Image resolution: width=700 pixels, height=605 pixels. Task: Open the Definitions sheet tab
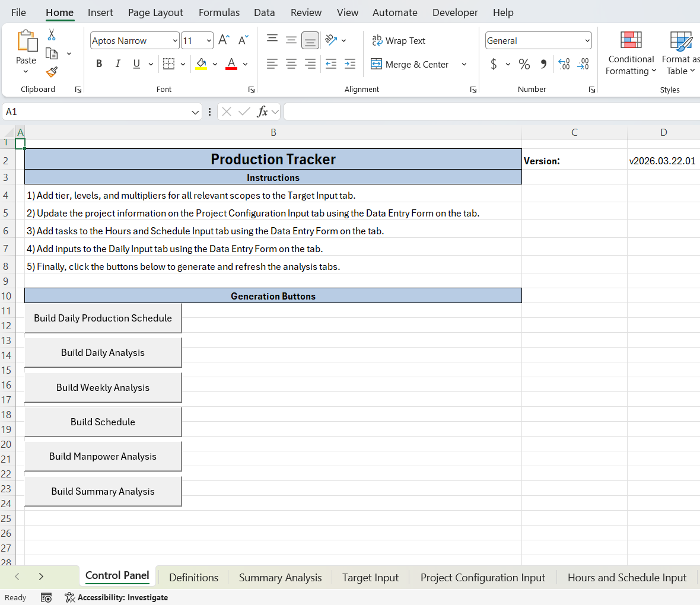coord(193,577)
